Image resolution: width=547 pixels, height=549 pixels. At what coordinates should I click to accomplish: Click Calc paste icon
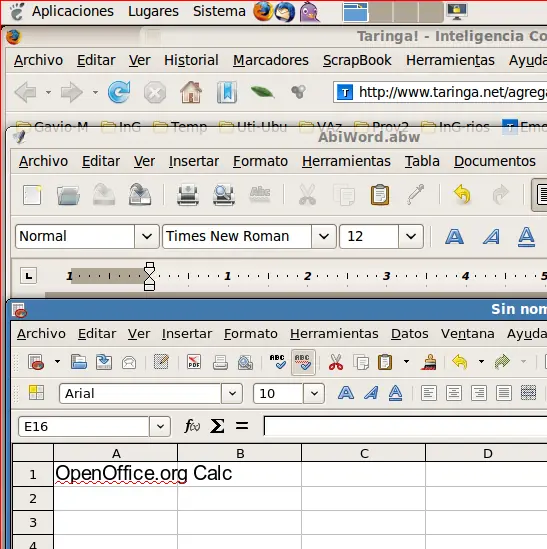click(385, 362)
